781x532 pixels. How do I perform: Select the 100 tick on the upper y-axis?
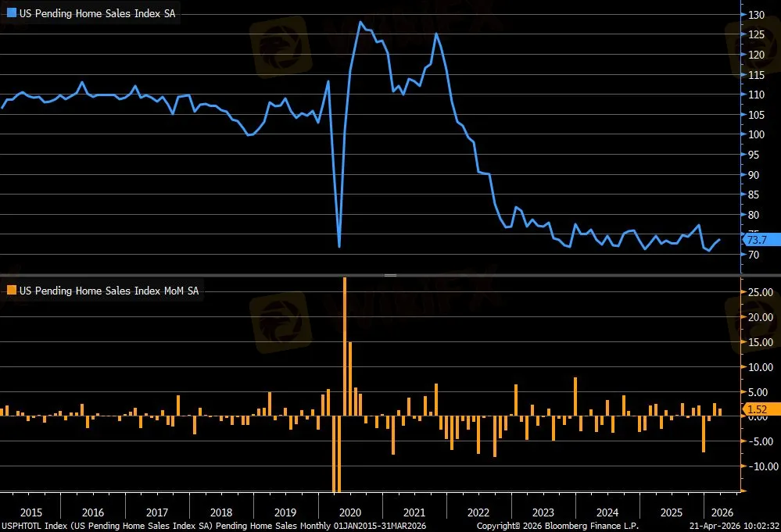756,134
